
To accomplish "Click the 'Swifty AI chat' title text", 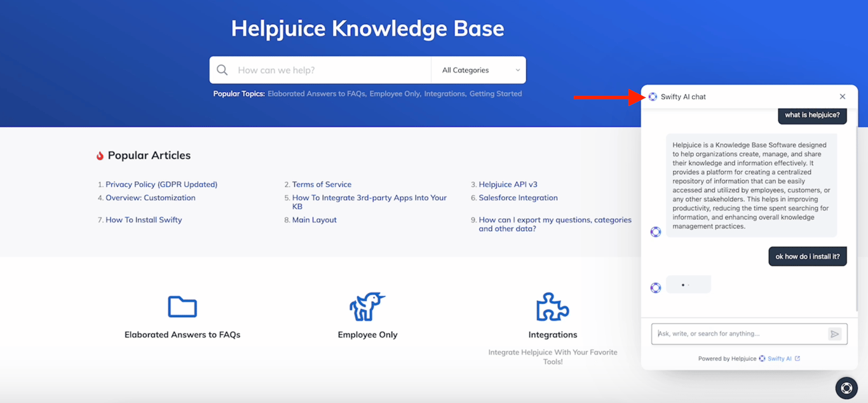I will point(683,97).
